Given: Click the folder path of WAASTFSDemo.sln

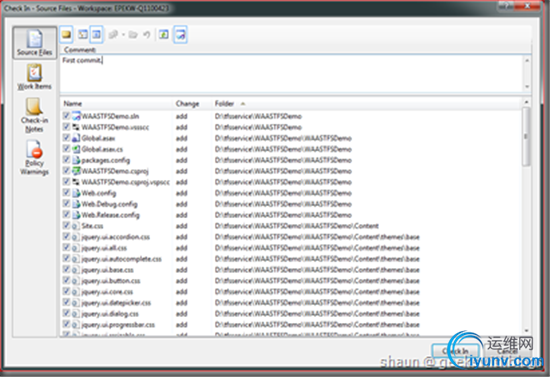Looking at the screenshot, I should click(258, 116).
